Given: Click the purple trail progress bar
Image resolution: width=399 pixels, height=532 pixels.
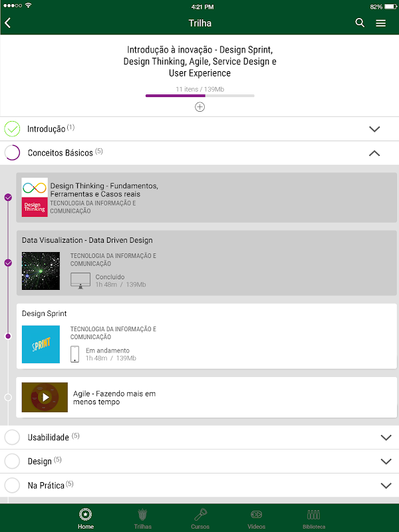Looking at the screenshot, I should (199, 96).
